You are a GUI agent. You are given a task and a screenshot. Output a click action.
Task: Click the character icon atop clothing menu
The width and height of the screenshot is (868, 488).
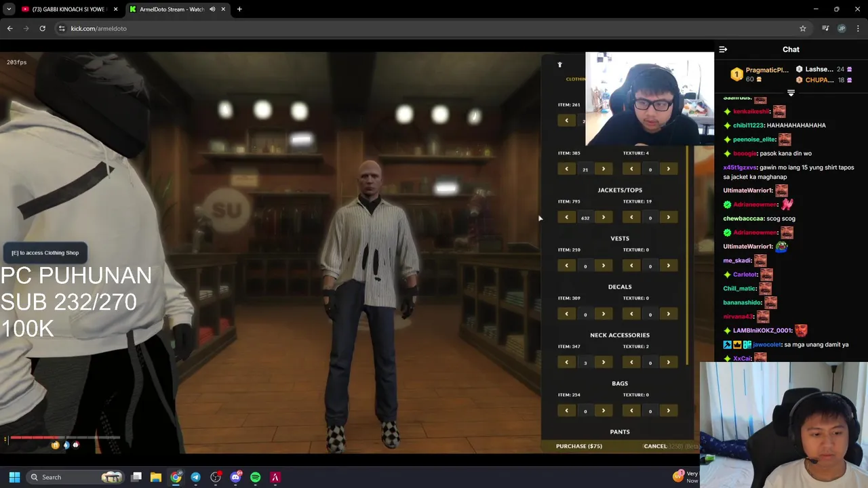pyautogui.click(x=559, y=64)
